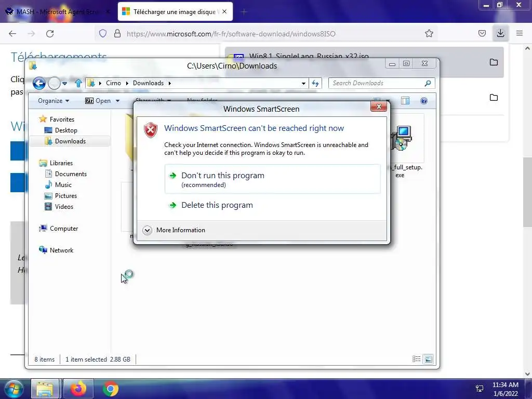Toggle the preview pane icon

pyautogui.click(x=405, y=101)
